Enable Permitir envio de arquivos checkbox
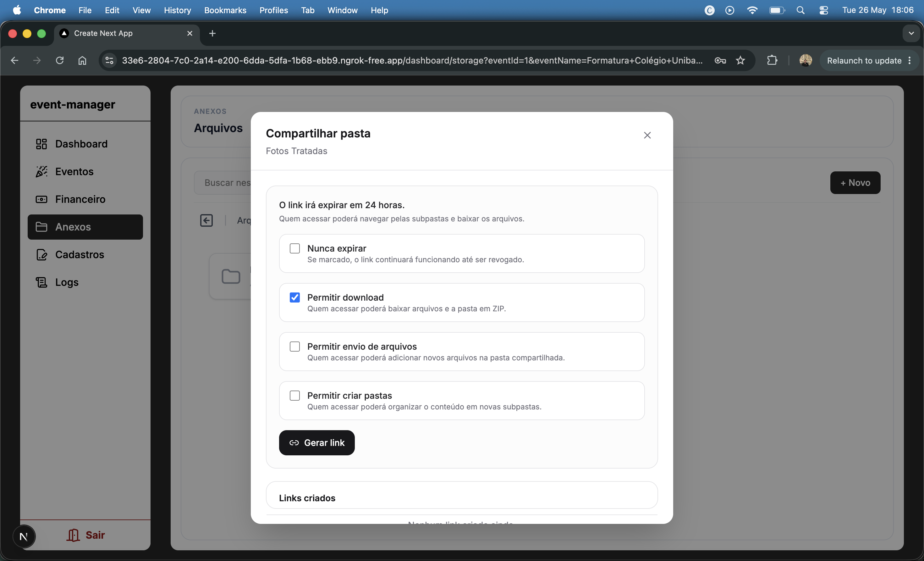This screenshot has height=561, width=924. (x=295, y=346)
